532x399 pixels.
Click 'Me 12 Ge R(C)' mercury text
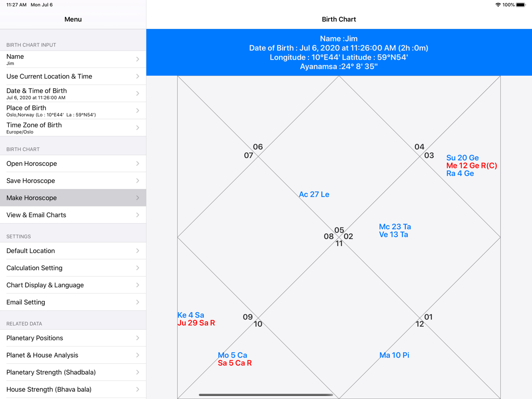(x=472, y=166)
